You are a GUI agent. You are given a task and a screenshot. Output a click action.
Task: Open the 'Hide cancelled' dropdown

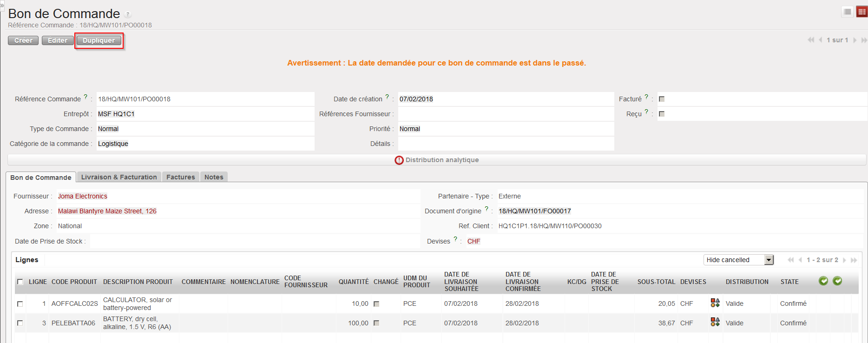pyautogui.click(x=769, y=260)
